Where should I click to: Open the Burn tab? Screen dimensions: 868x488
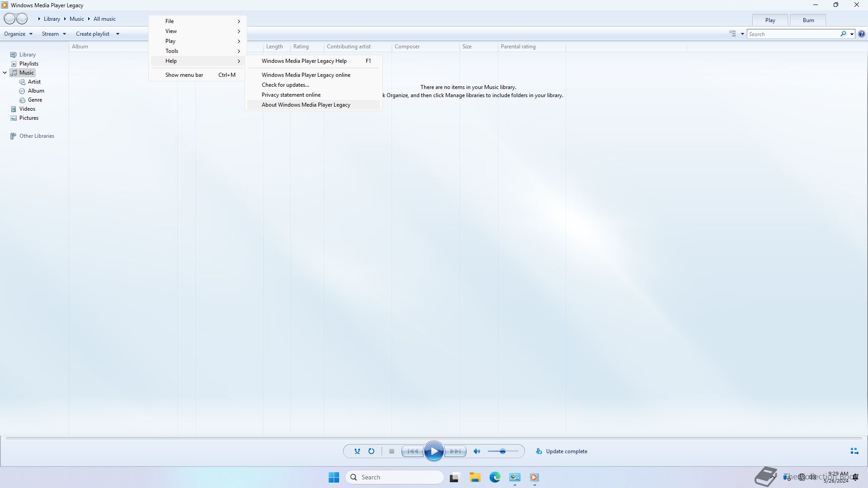coord(808,20)
